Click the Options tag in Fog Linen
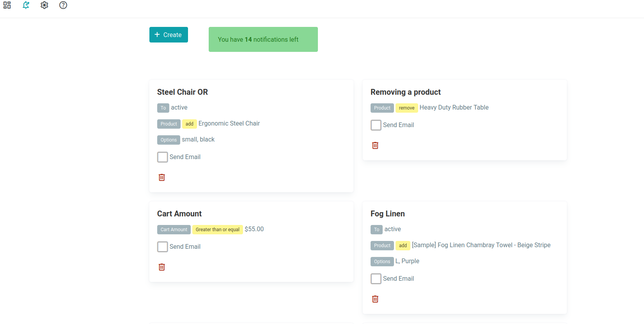644x324 pixels. pos(382,262)
